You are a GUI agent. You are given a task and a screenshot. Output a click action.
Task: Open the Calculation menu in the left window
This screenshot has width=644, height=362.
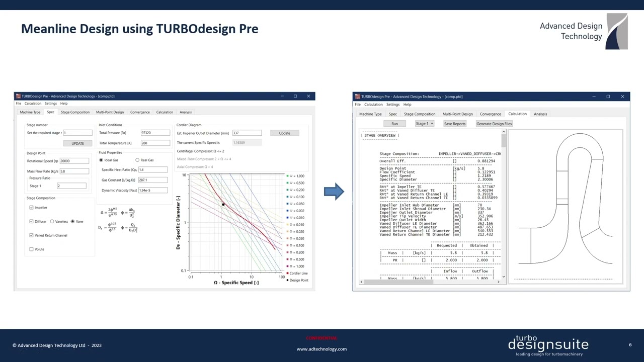33,104
